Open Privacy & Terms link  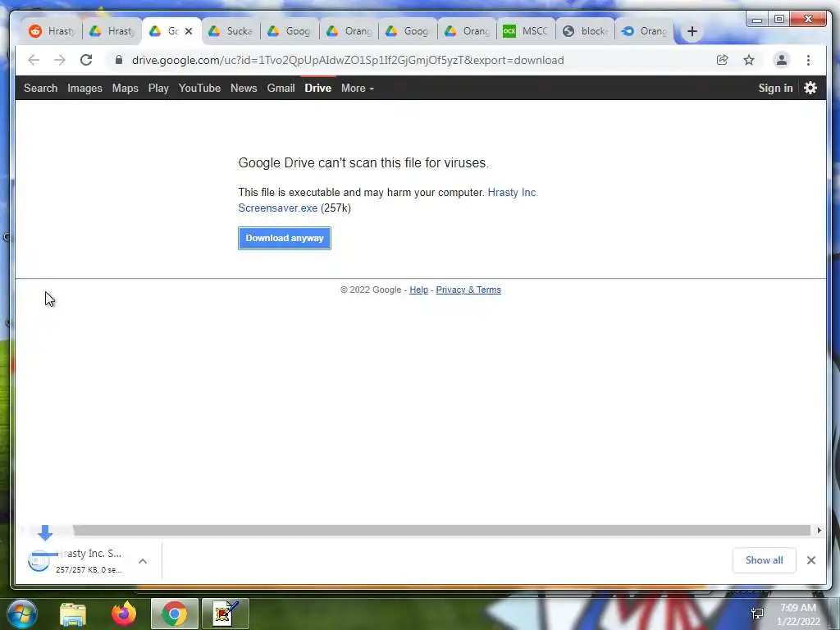pos(468,290)
